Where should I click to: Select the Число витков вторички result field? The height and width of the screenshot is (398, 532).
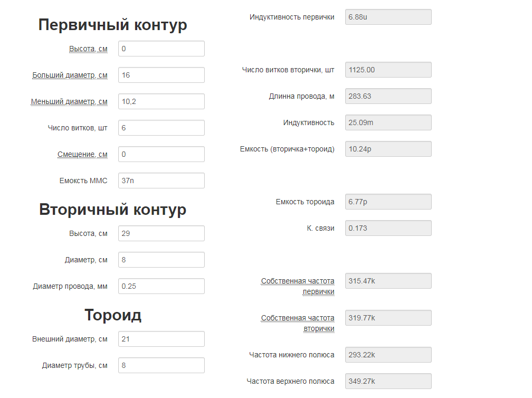[388, 70]
